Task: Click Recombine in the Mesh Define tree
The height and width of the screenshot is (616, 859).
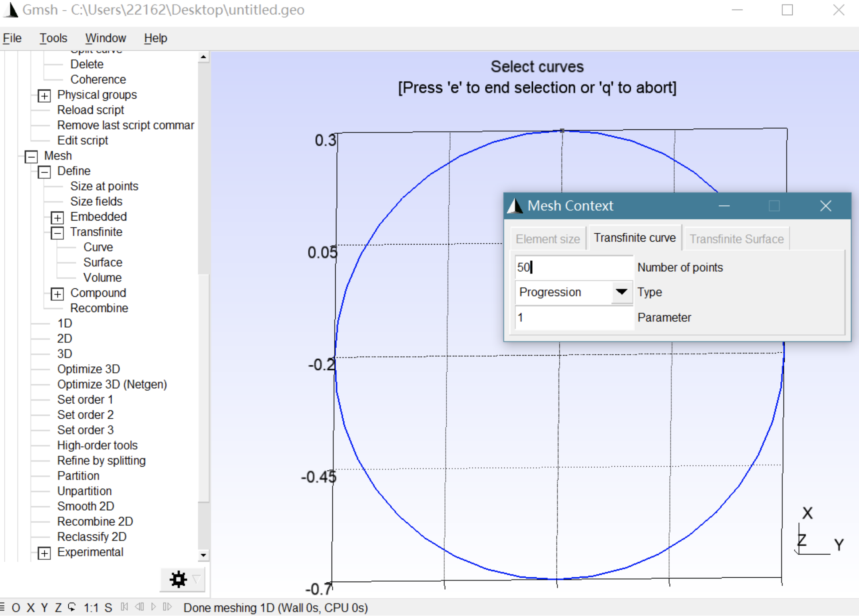Action: click(x=99, y=308)
